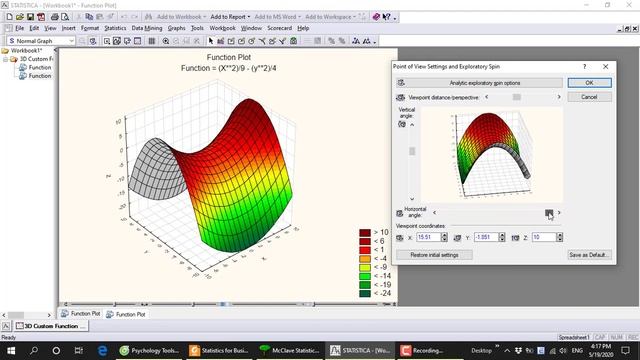Click the purple help book icon
640x360 pixels.
(376, 17)
